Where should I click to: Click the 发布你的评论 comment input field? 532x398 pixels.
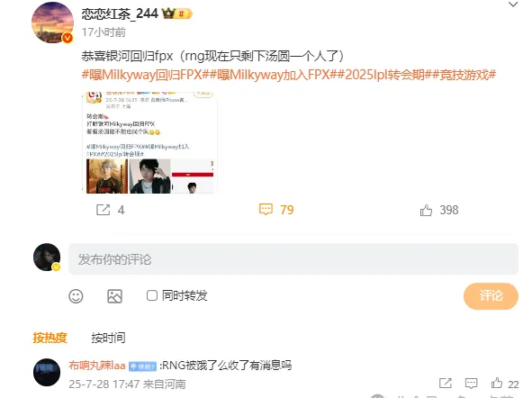point(293,259)
